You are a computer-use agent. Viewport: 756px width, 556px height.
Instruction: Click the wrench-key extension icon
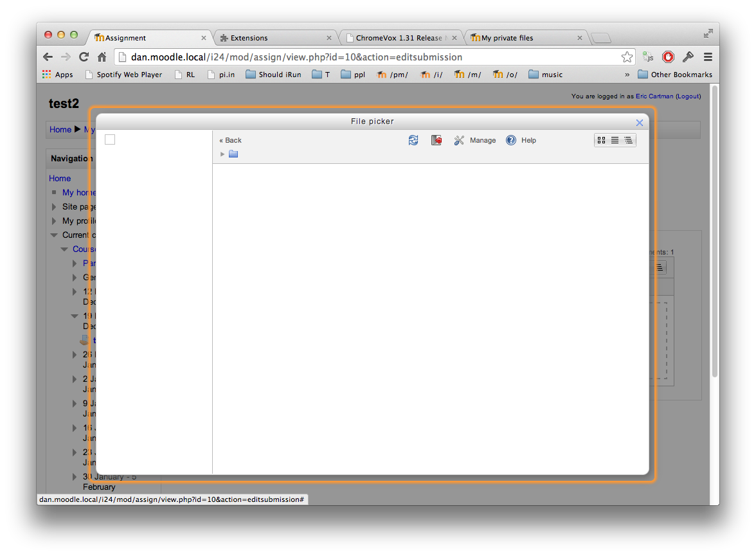pos(688,57)
